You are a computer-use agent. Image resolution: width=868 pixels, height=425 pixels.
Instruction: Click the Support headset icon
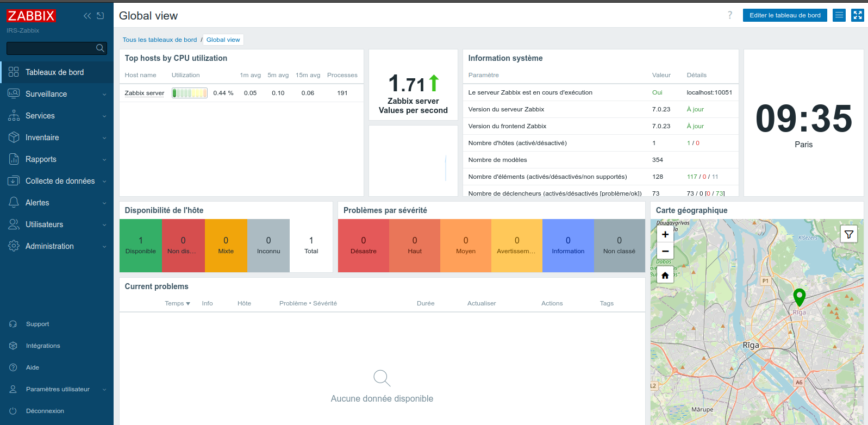click(x=13, y=324)
